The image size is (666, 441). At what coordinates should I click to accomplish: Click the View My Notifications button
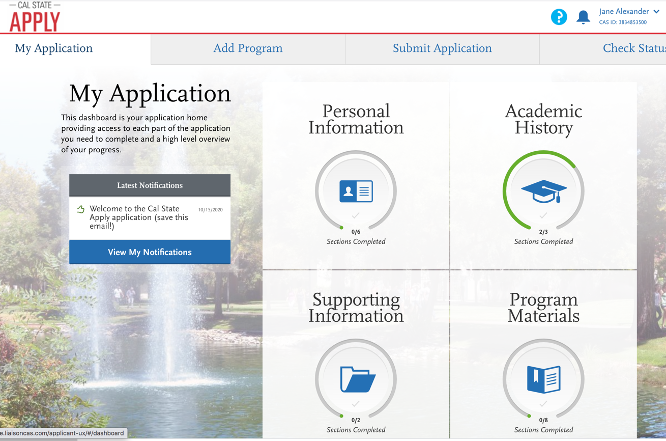click(x=150, y=252)
